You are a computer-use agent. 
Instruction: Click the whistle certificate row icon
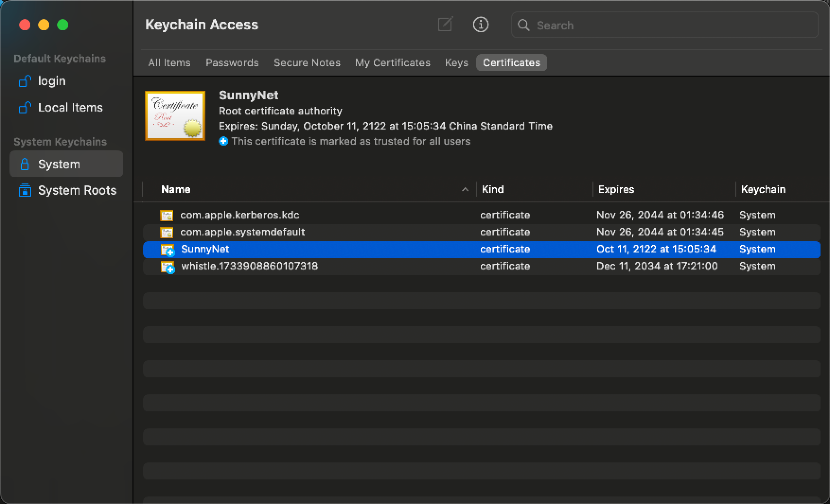(168, 267)
